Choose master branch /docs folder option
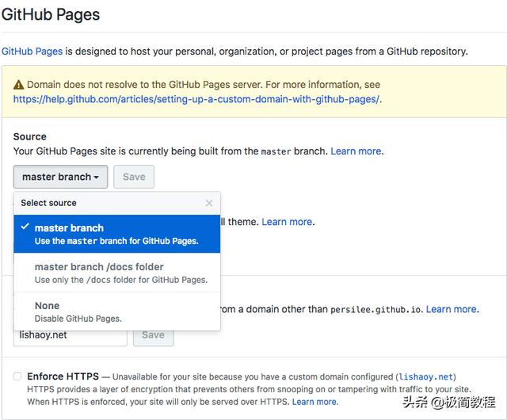The image size is (507, 420). pyautogui.click(x=117, y=273)
